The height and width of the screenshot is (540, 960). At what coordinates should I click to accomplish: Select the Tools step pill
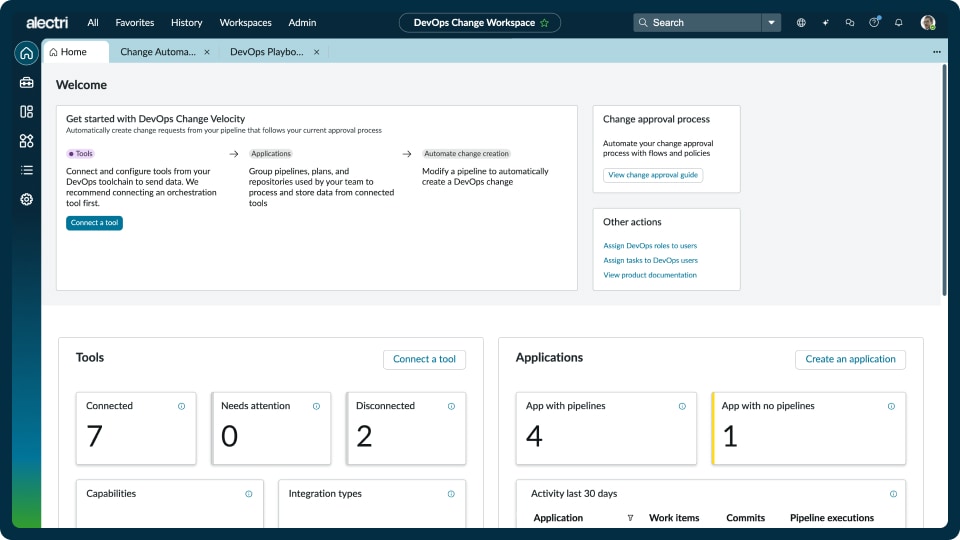point(80,154)
